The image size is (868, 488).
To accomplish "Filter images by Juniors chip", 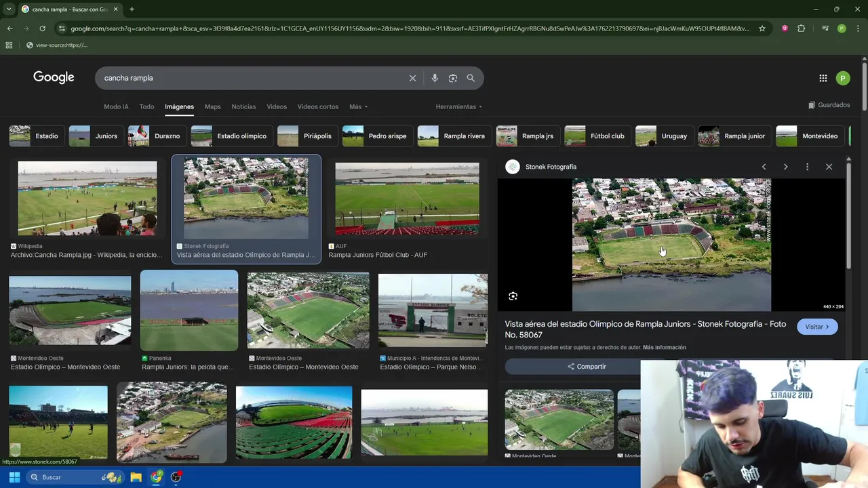I will (96, 136).
